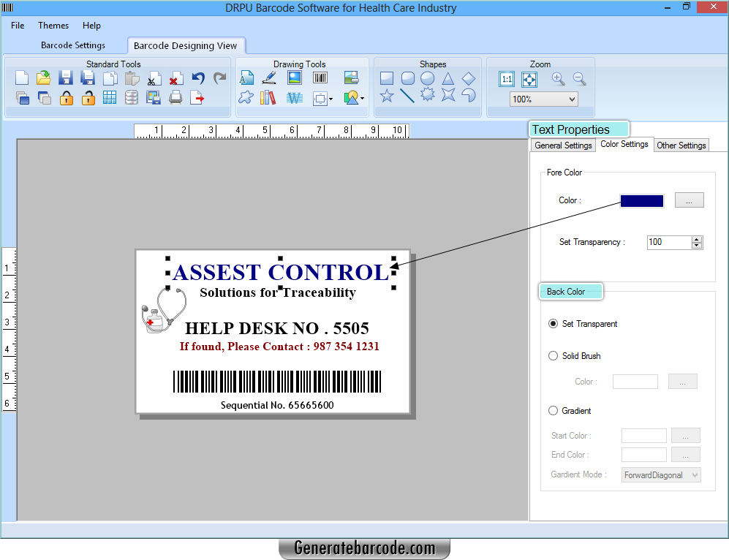Open the Print icon in Standard Tools

(175, 98)
